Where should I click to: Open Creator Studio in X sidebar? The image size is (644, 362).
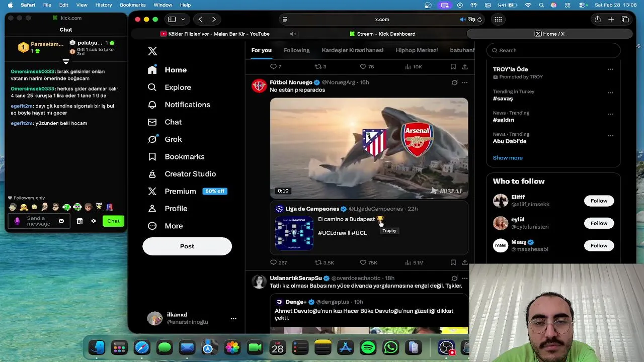tap(181, 174)
